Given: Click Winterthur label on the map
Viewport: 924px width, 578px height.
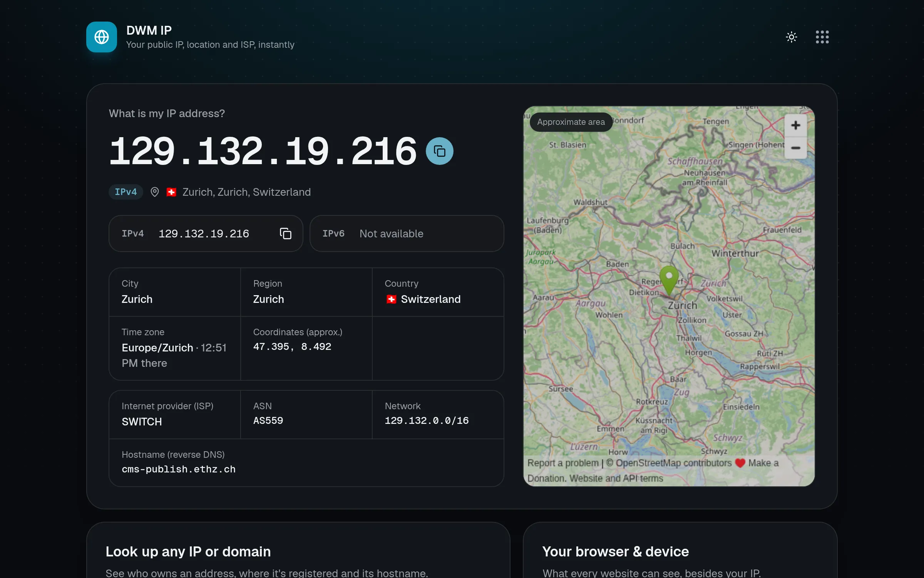Looking at the screenshot, I should pos(735,254).
